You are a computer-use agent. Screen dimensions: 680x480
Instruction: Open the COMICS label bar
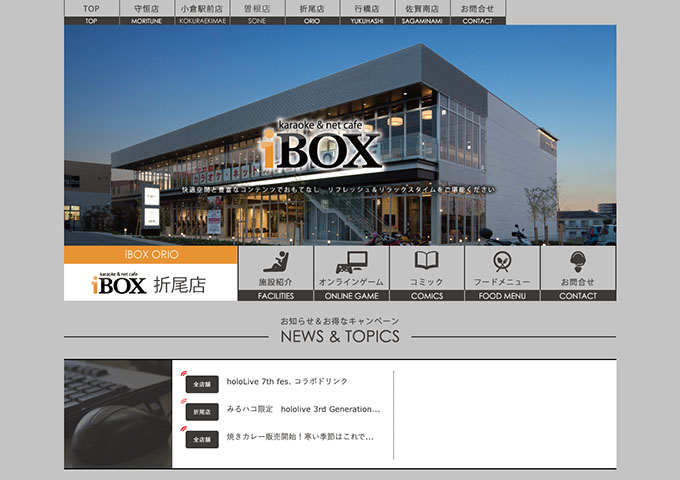tap(427, 296)
